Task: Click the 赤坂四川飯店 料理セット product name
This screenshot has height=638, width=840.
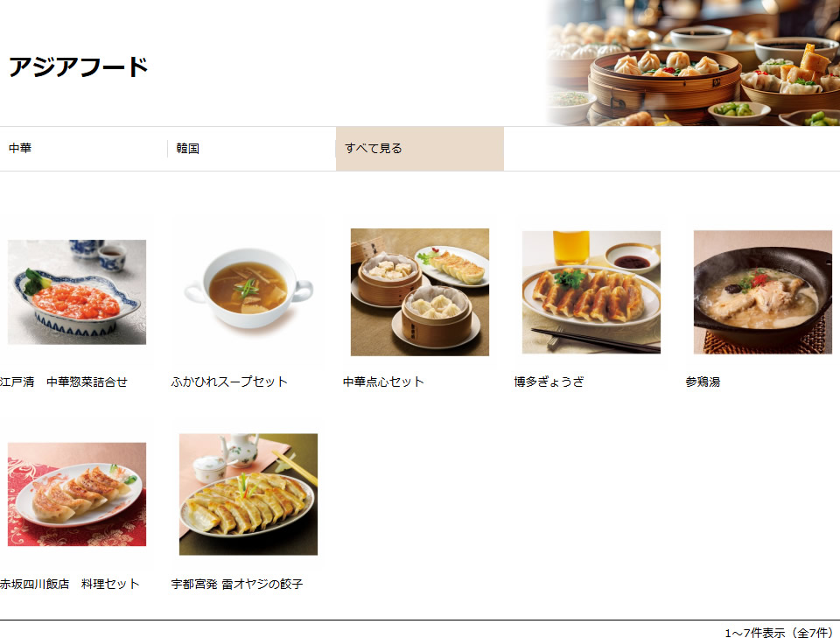Action: tap(70, 584)
